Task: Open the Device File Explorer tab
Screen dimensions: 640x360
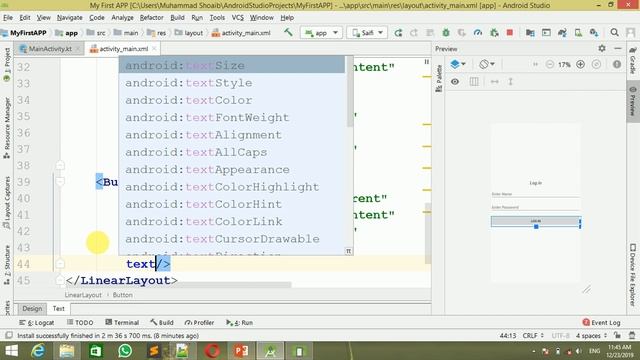Action: click(x=633, y=275)
